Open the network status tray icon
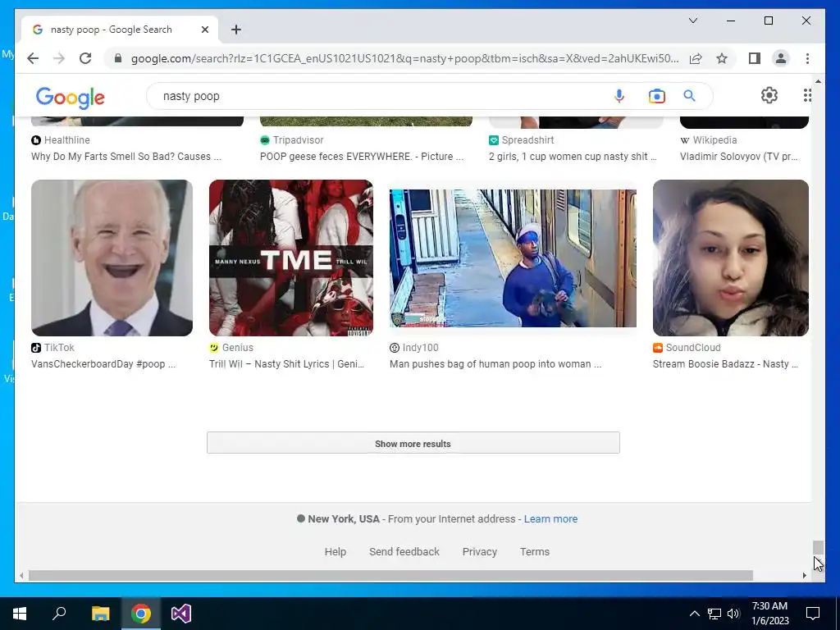 pos(714,614)
